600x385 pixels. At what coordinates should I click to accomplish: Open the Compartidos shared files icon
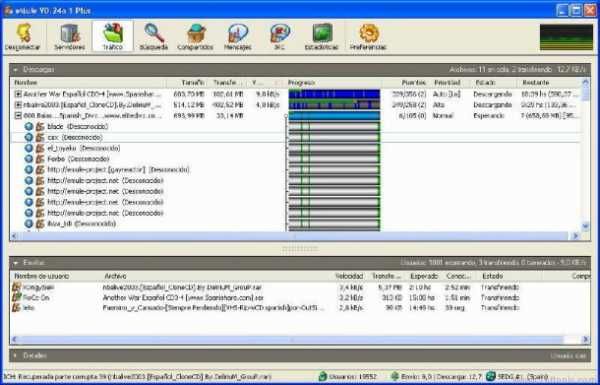coord(195,36)
